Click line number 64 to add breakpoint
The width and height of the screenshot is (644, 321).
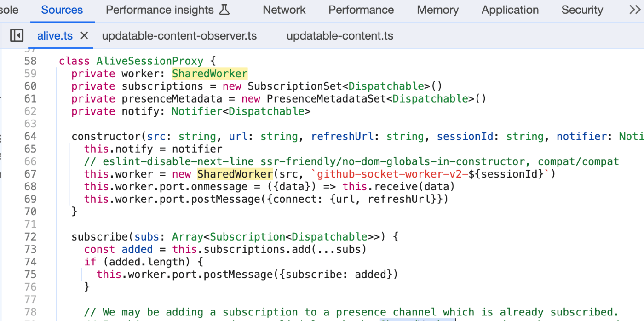point(30,136)
